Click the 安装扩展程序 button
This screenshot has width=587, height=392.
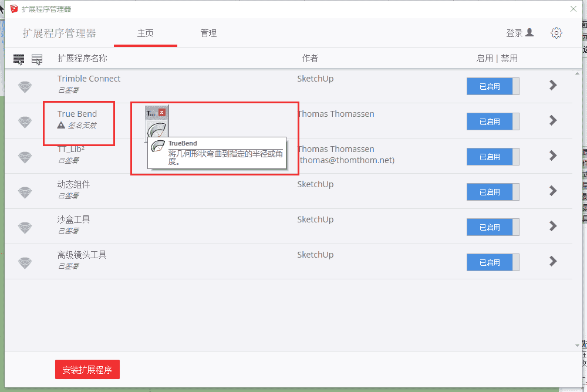coord(87,370)
